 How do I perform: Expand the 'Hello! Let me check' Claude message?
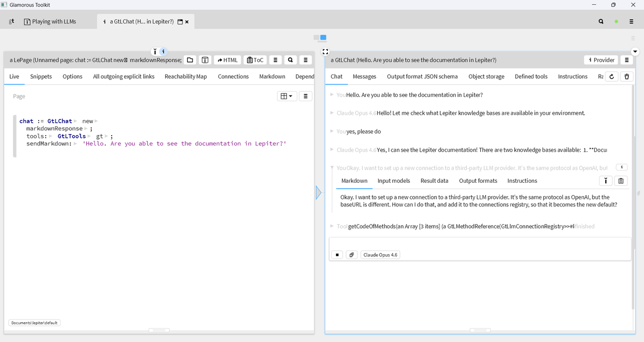pos(332,113)
